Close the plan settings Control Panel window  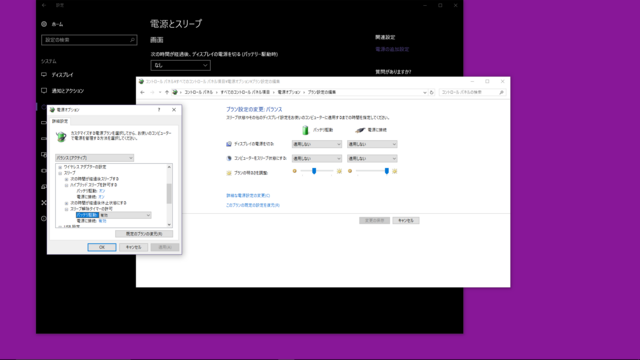502,82
